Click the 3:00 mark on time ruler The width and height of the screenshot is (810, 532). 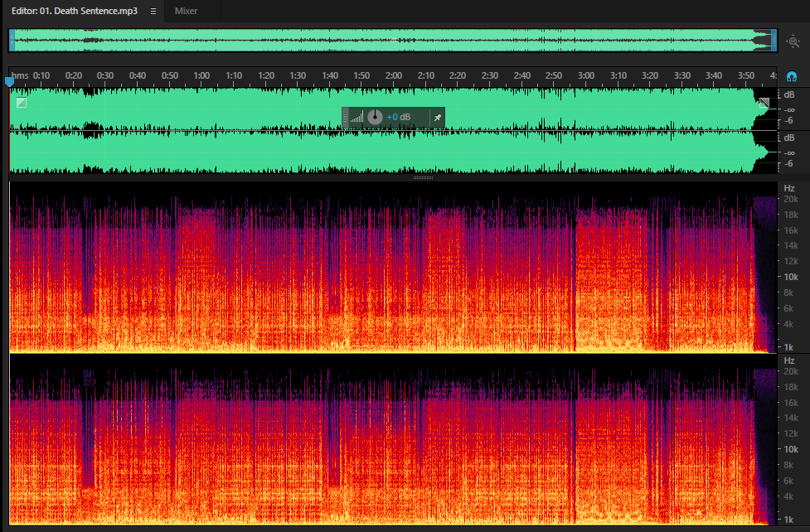pos(586,75)
